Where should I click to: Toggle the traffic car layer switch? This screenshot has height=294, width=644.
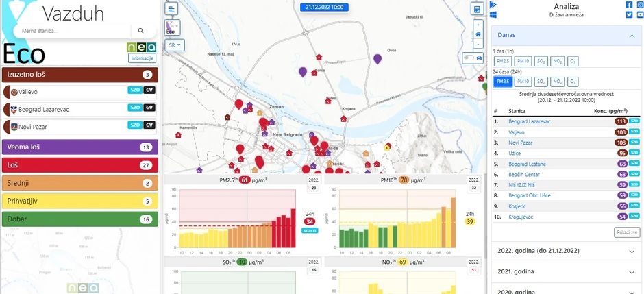pyautogui.click(x=469, y=58)
